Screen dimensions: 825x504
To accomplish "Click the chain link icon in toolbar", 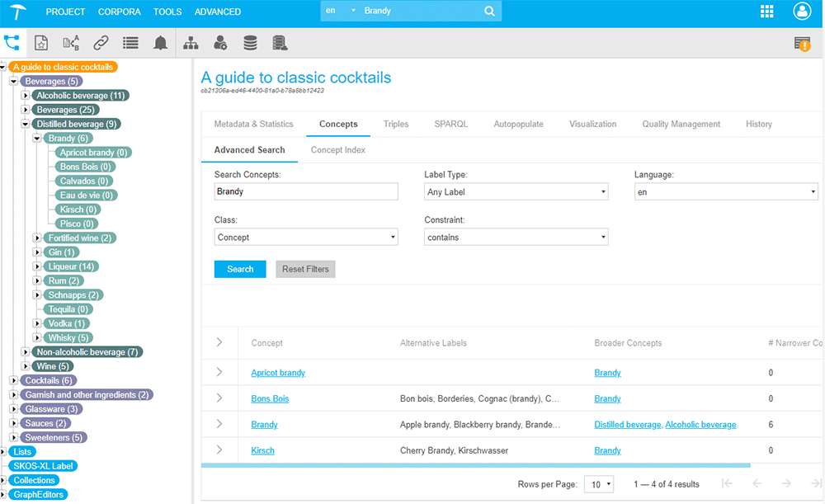I will 101,43.
